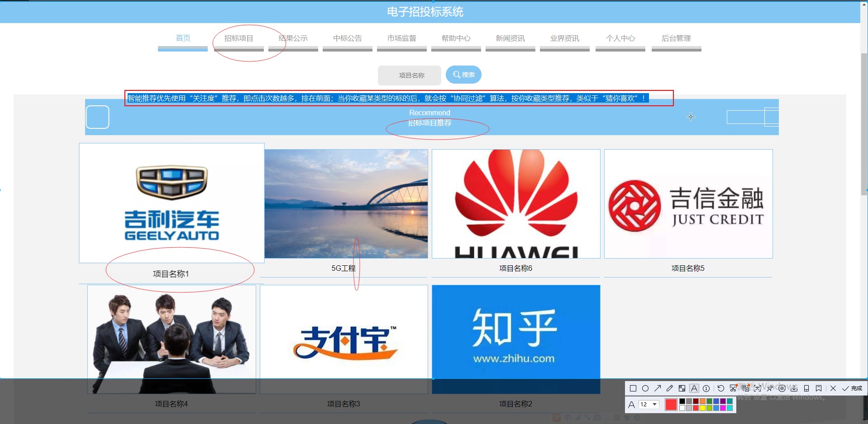Click the scissors icon in screenshot toolbar
868x424 pixels.
click(x=733, y=388)
